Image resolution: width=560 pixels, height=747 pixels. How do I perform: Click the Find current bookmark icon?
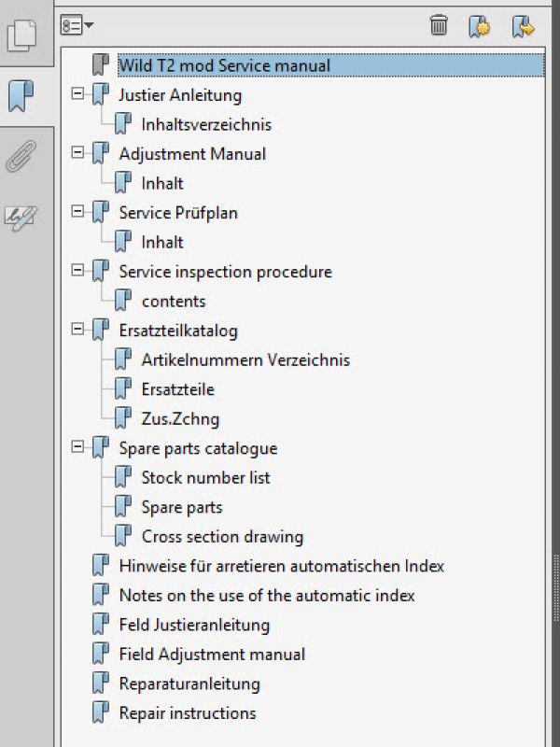pos(523,26)
